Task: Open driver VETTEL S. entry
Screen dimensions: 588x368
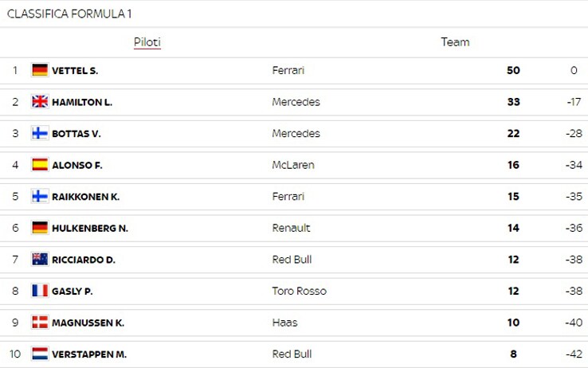Action: tap(75, 70)
